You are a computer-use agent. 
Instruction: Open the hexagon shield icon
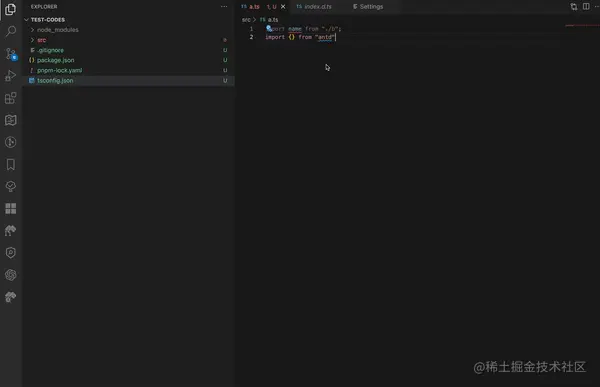click(x=11, y=253)
